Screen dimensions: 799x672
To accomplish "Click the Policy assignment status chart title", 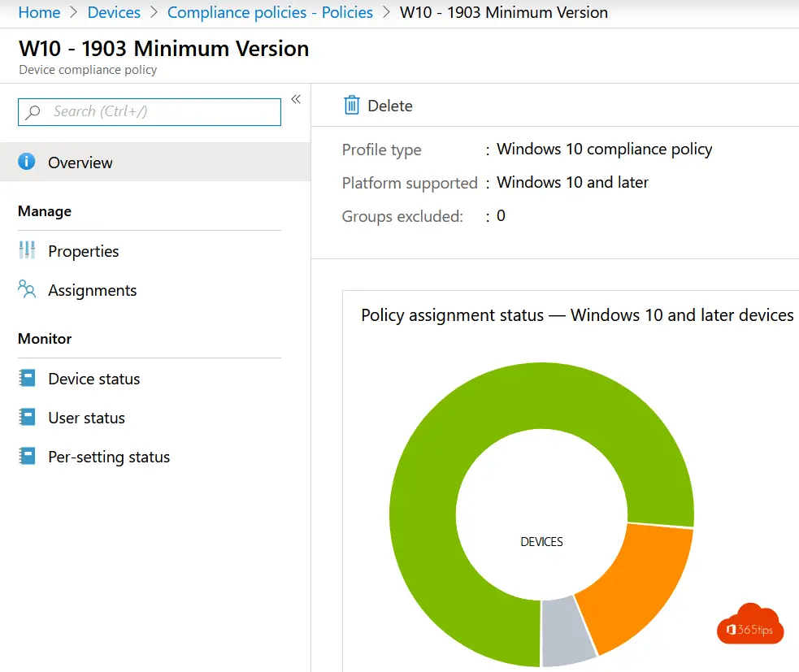I will pyautogui.click(x=577, y=314).
